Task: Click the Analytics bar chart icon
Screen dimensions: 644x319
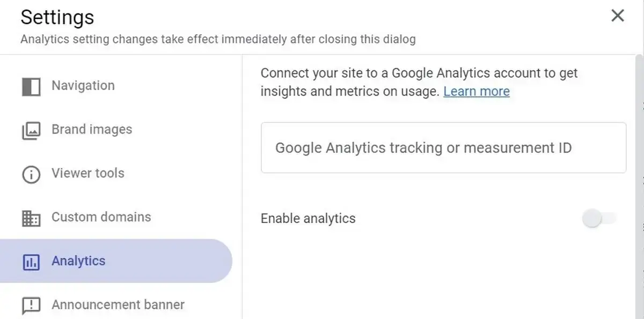Action: (31, 262)
